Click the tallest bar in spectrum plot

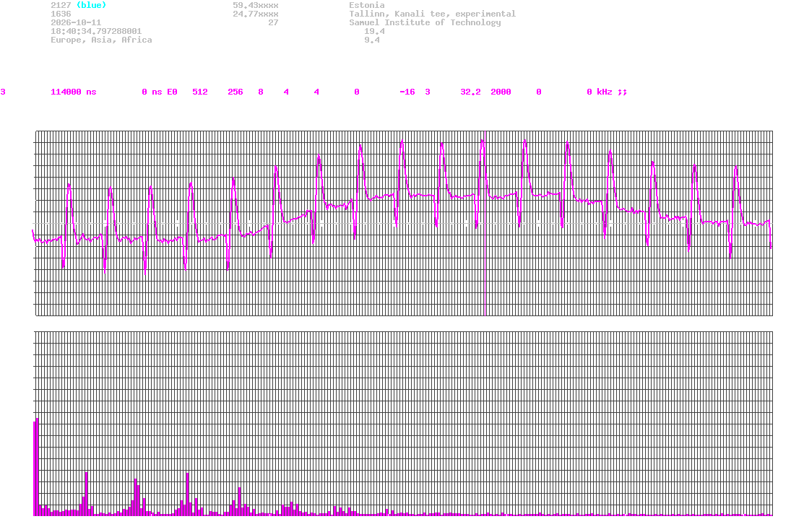(37, 467)
